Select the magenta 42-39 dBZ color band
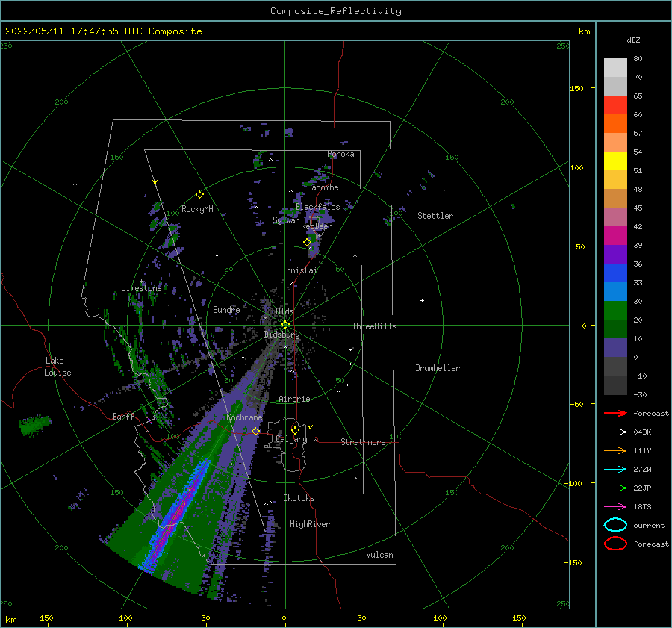 point(615,236)
